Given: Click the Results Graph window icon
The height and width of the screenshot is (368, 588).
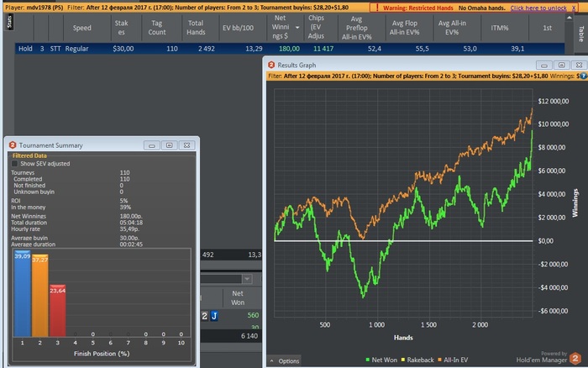Looking at the screenshot, I should (271, 65).
